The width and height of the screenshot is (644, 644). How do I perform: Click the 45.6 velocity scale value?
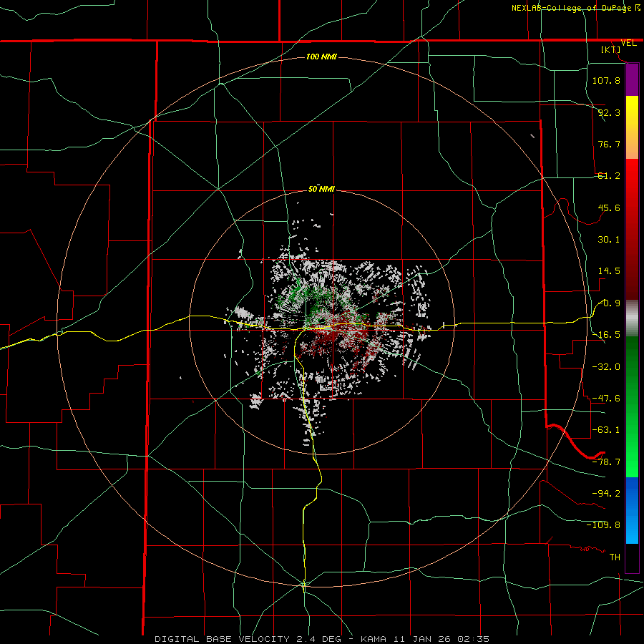(609, 208)
